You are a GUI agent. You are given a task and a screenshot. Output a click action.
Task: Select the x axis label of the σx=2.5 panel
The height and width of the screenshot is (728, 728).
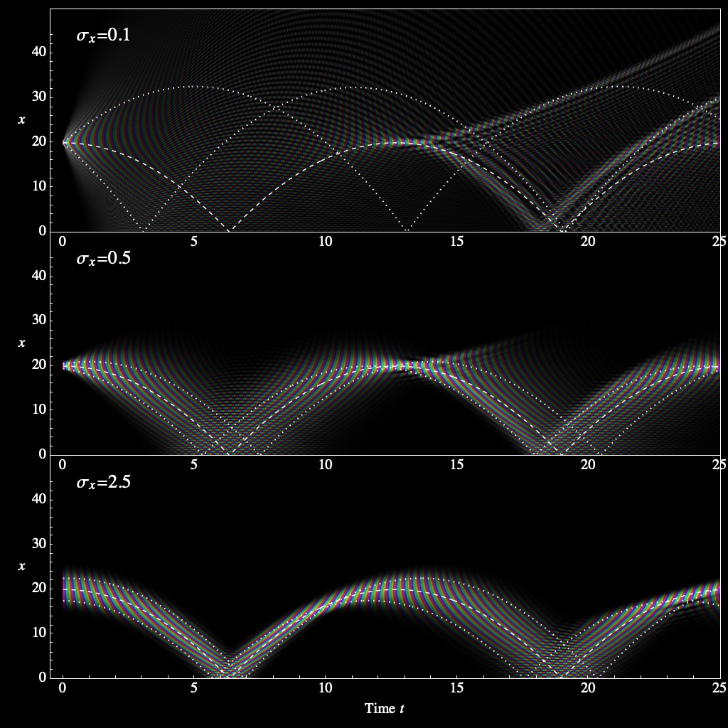pos(21,566)
